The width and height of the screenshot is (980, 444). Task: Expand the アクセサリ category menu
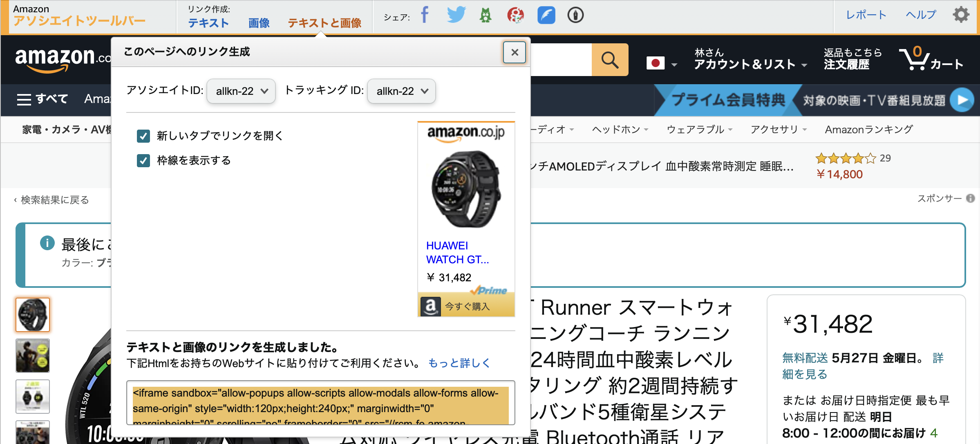coord(779,130)
